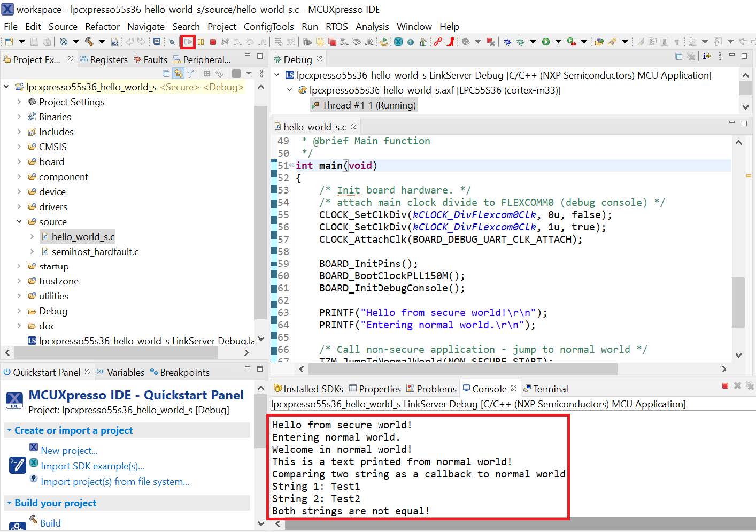Expand the drivers folder in project tree
Screen dimensions: 756x532
click(19, 206)
